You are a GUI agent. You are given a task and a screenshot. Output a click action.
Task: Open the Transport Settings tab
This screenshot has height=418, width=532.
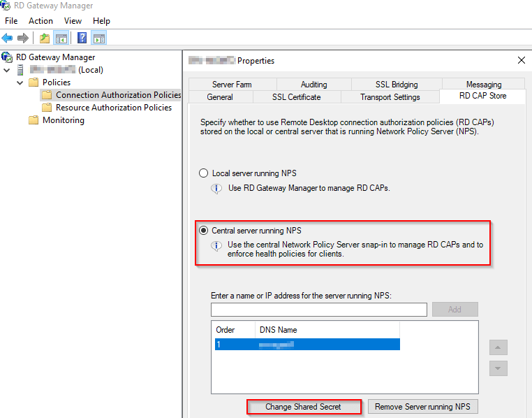coord(390,97)
